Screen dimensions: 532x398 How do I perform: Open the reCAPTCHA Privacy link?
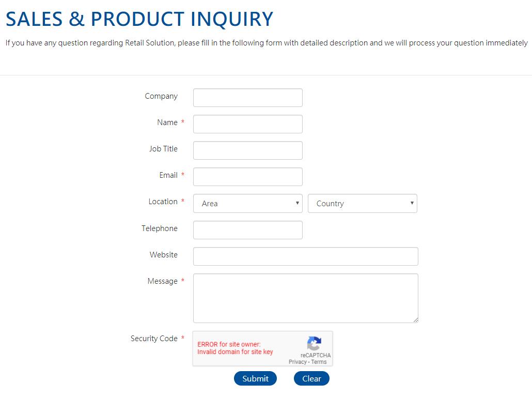click(x=298, y=362)
